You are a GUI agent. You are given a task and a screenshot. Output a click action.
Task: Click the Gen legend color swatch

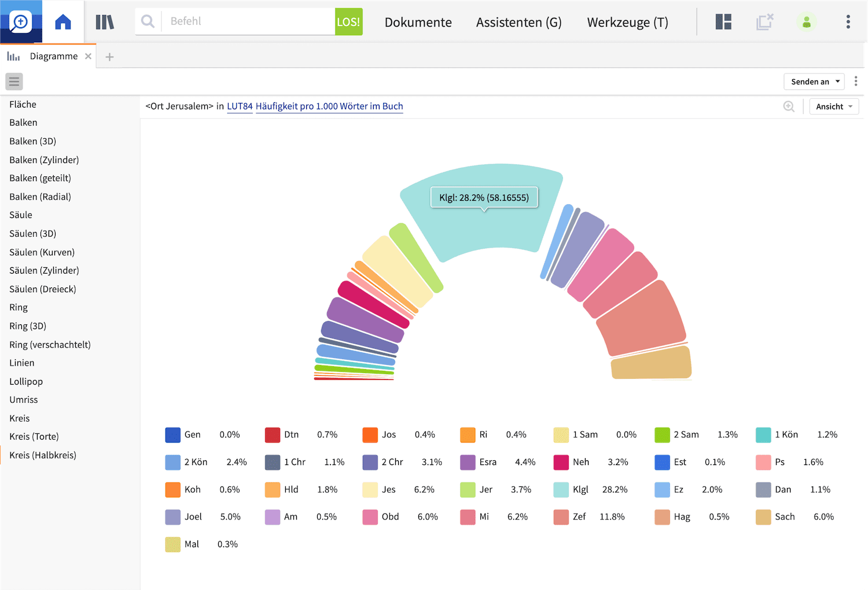[172, 435]
